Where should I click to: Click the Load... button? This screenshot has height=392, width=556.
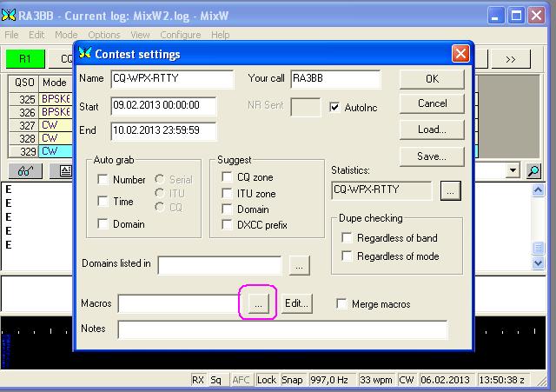[x=432, y=130]
